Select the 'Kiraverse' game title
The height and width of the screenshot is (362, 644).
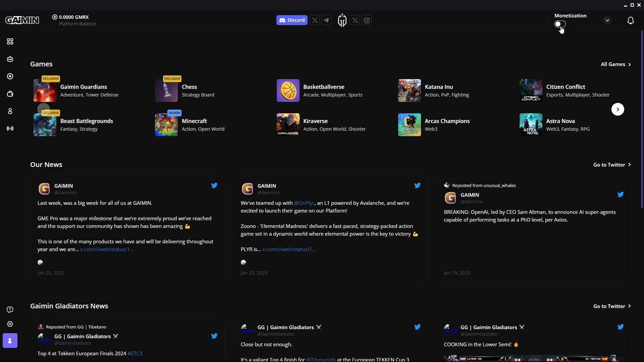click(x=316, y=121)
